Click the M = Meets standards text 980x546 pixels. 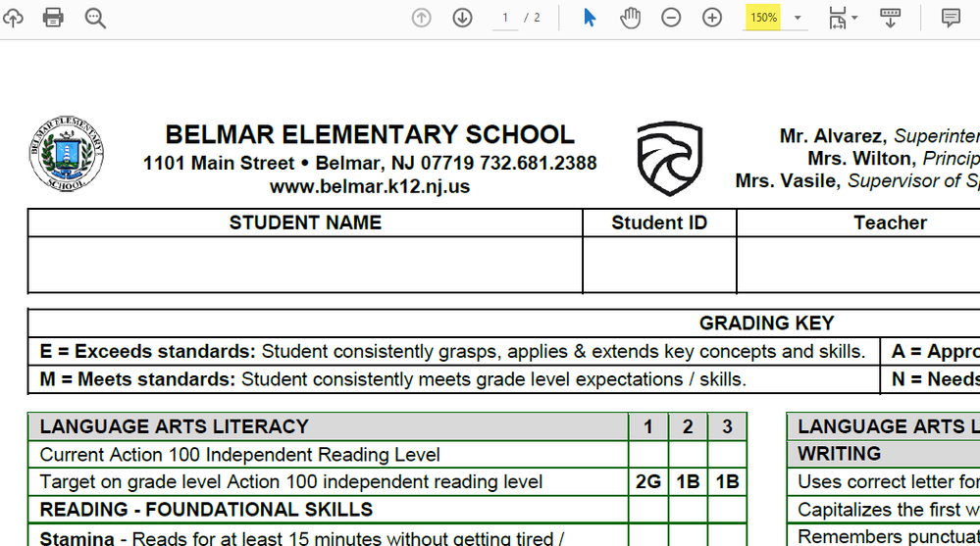[137, 379]
